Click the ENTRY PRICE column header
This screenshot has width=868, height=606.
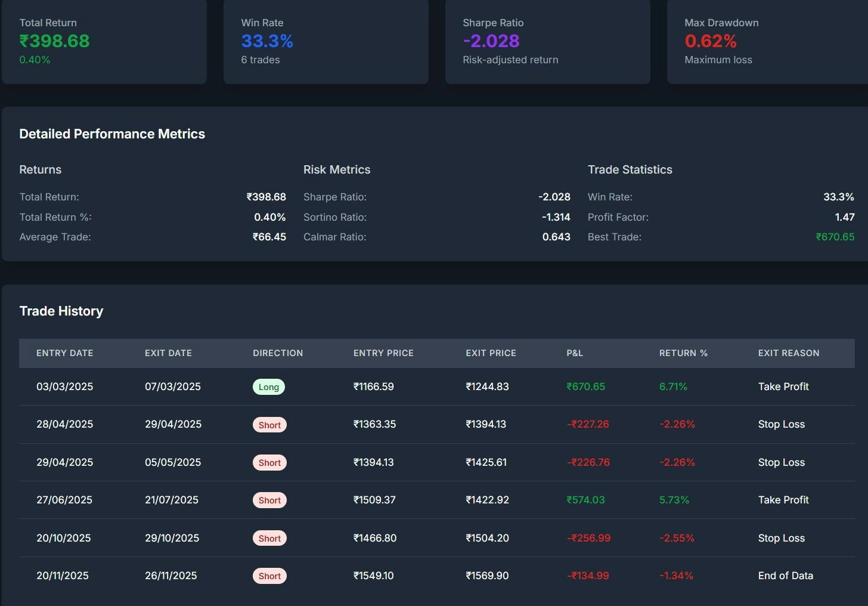point(383,353)
